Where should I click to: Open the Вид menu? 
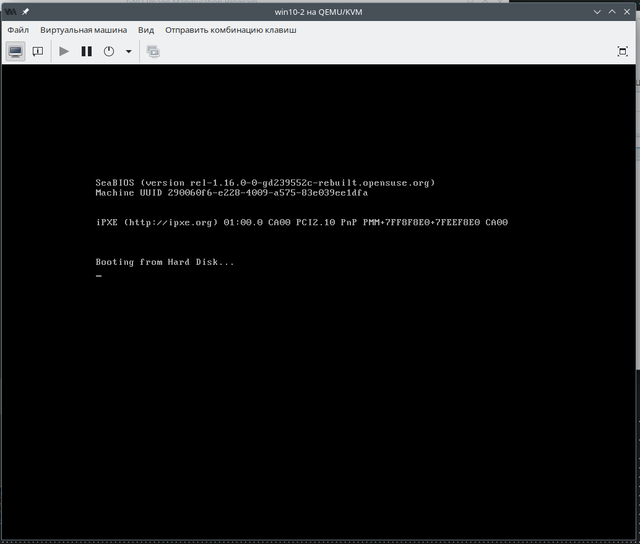146,30
